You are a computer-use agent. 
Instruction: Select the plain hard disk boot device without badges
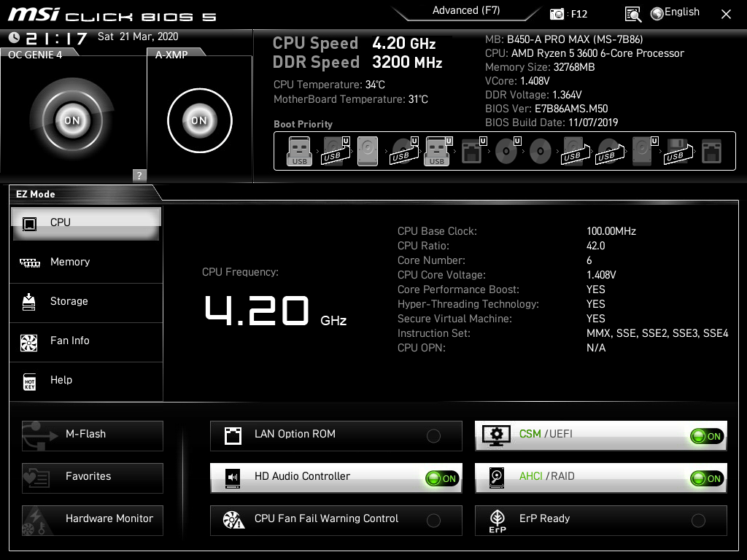point(368,152)
